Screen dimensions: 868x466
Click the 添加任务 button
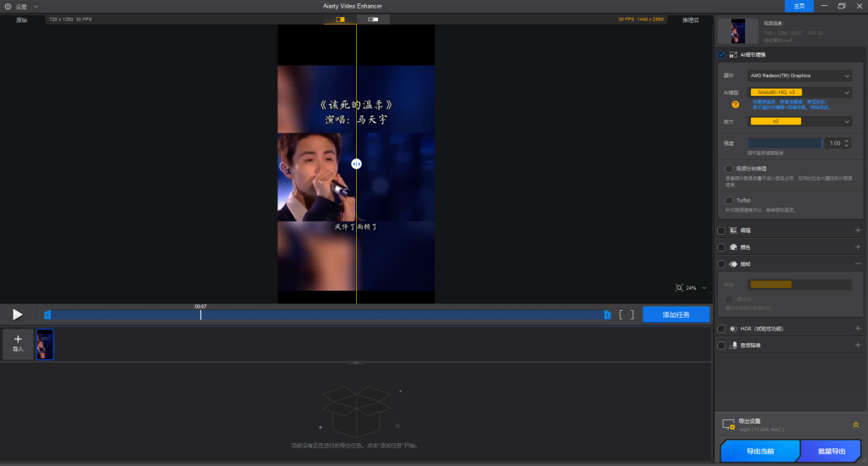[x=676, y=314]
